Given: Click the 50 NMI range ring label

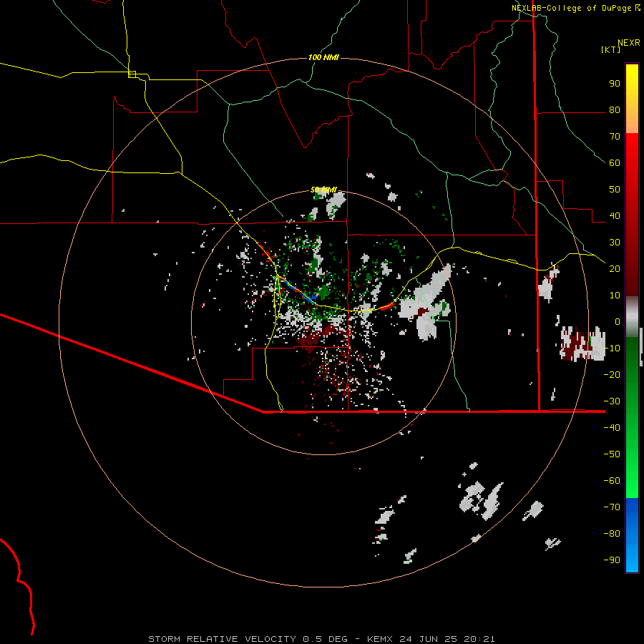Looking at the screenshot, I should (x=323, y=190).
